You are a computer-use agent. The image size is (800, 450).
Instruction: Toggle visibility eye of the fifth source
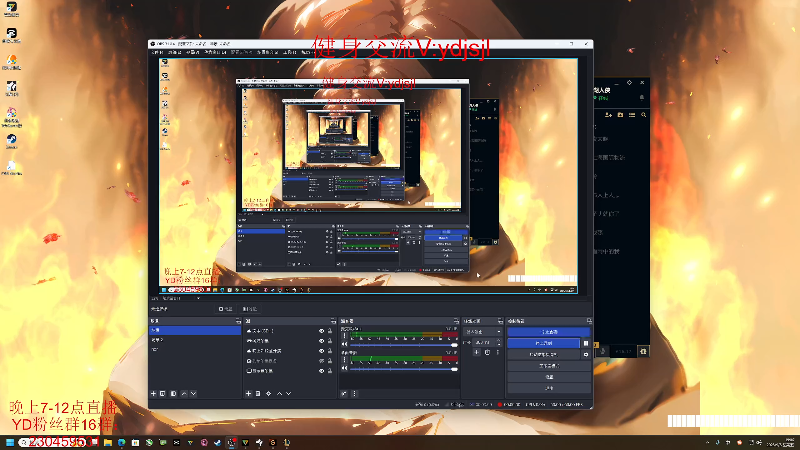tap(321, 371)
